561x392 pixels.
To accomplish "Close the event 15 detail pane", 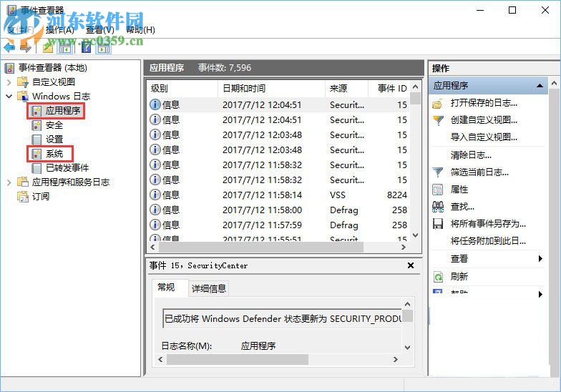I will pos(411,265).
